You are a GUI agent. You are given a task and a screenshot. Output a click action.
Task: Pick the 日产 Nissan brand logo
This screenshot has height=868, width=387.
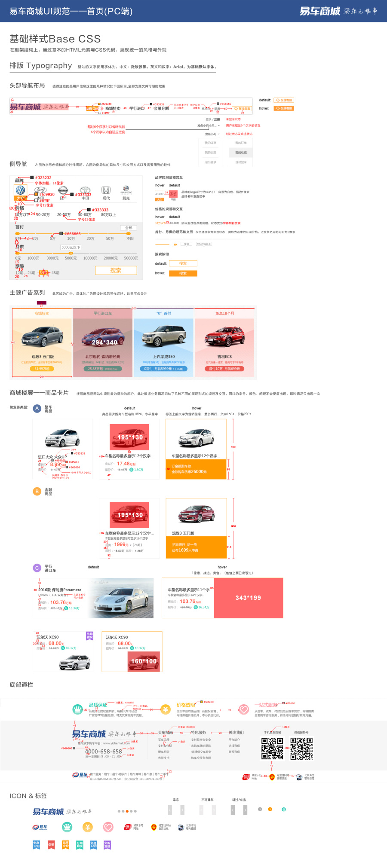click(63, 190)
